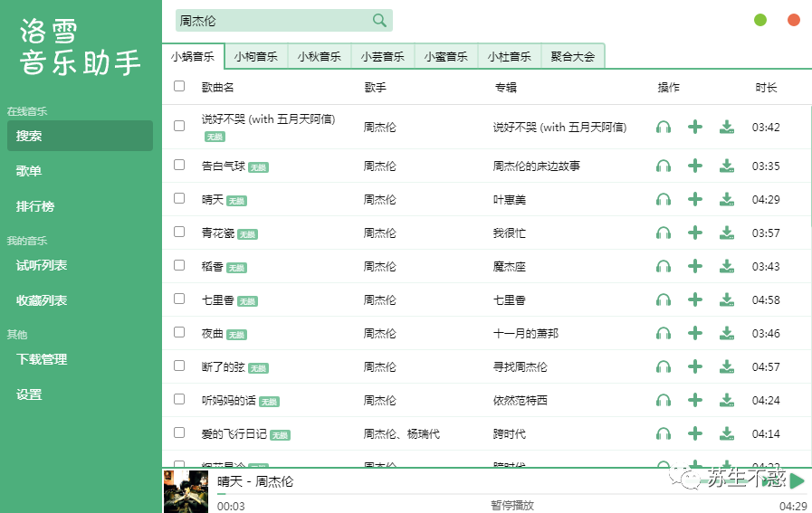Open 下载管理 download manager
Screen dimensions: 812x513
(80, 359)
